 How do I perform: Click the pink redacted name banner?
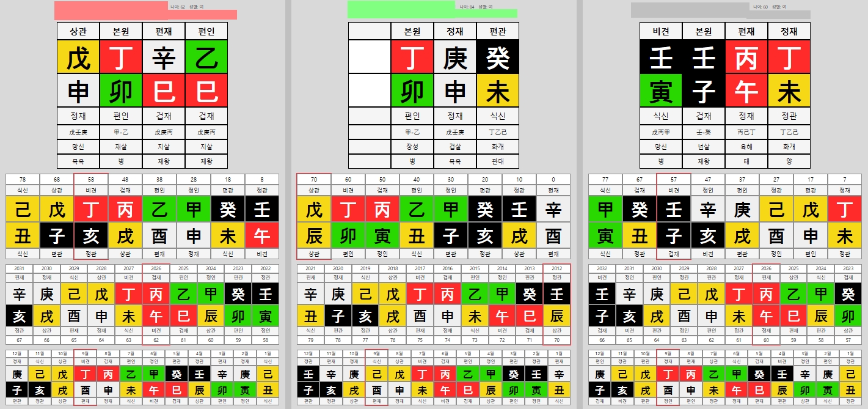[145, 10]
